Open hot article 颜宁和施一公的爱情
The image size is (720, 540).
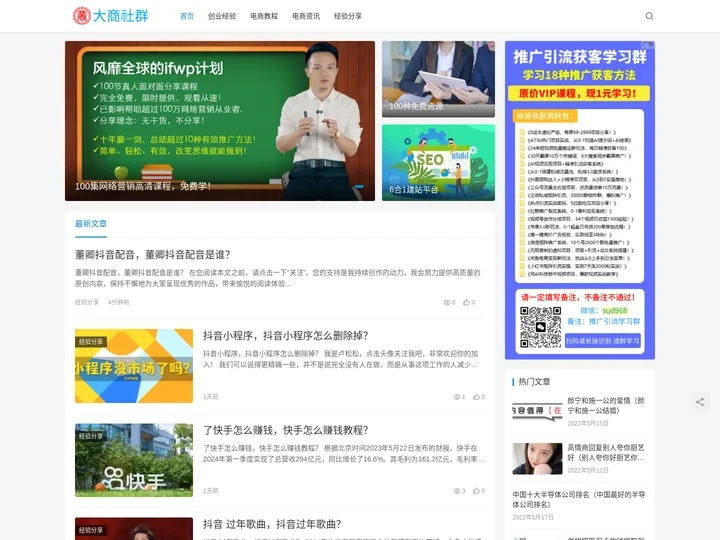pyautogui.click(x=606, y=405)
